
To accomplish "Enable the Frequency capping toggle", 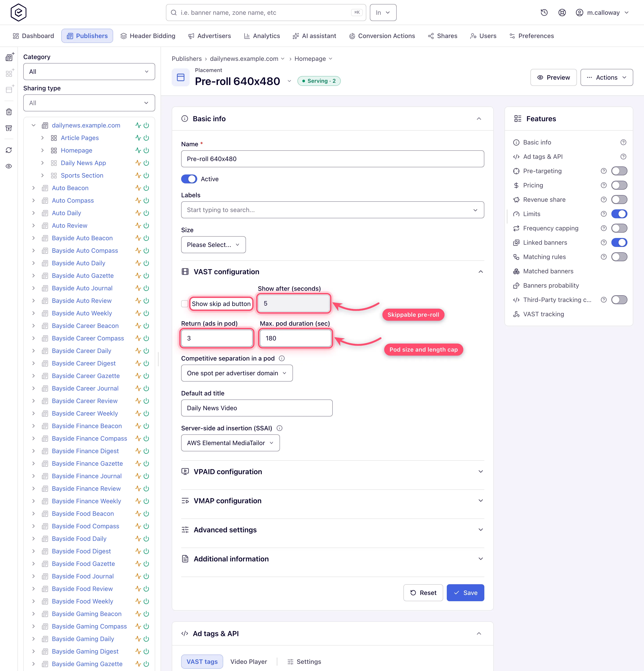I will 619,228.
